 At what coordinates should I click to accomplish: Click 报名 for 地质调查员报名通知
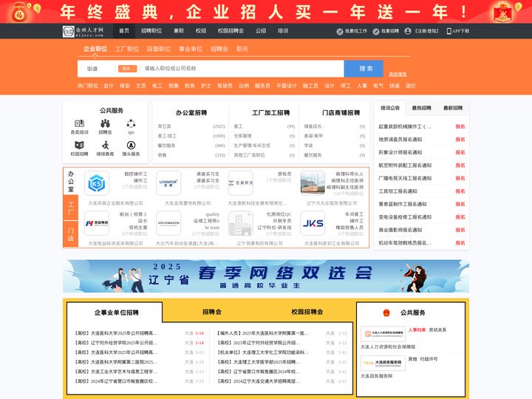(460, 140)
